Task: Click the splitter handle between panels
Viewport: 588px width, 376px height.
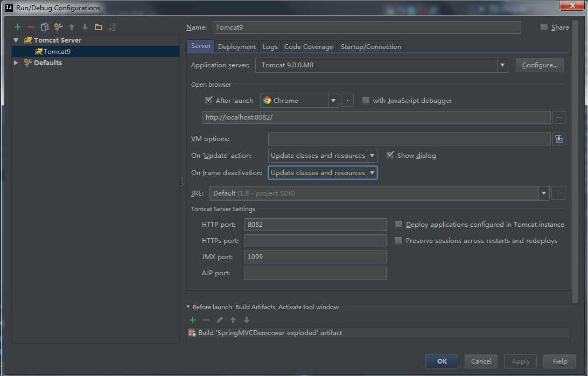Action: pos(182,182)
